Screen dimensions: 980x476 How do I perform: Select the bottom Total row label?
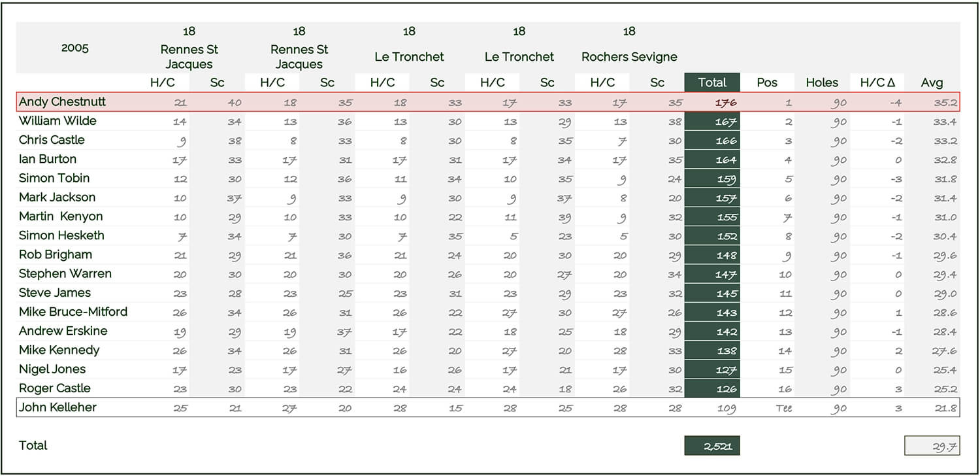pyautogui.click(x=33, y=445)
